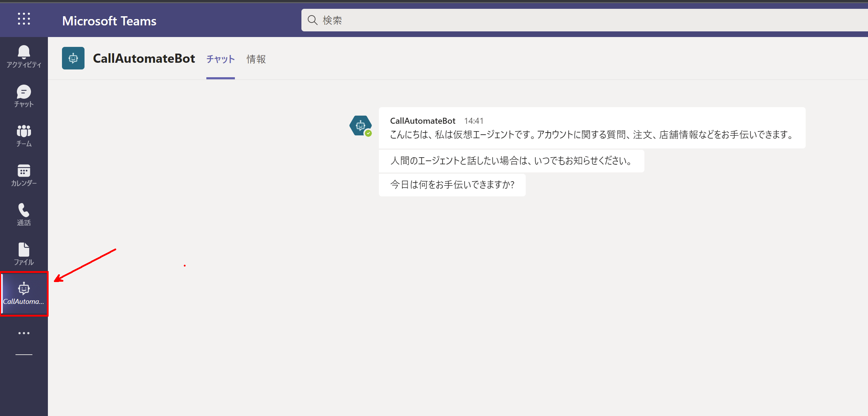Open the チーム (Teams) sidebar icon
Viewport: 868px width, 416px height.
(23, 135)
